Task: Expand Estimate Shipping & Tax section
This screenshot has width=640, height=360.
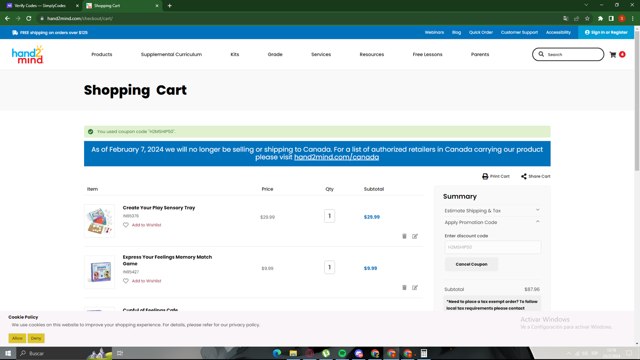Action: point(492,211)
